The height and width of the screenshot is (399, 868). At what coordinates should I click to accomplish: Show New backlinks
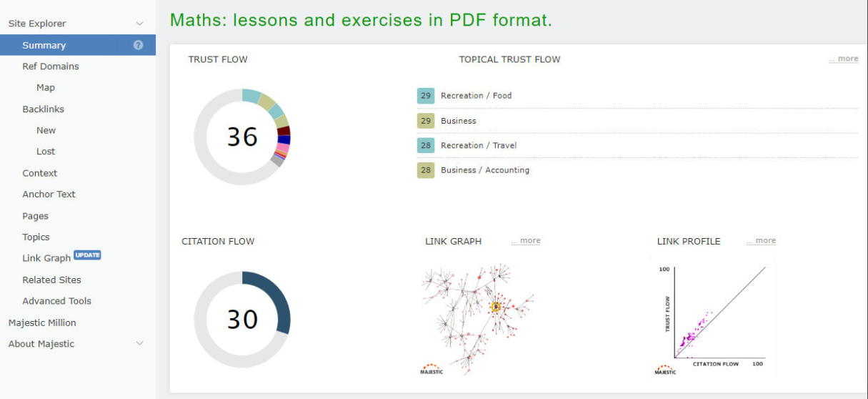[x=46, y=131]
